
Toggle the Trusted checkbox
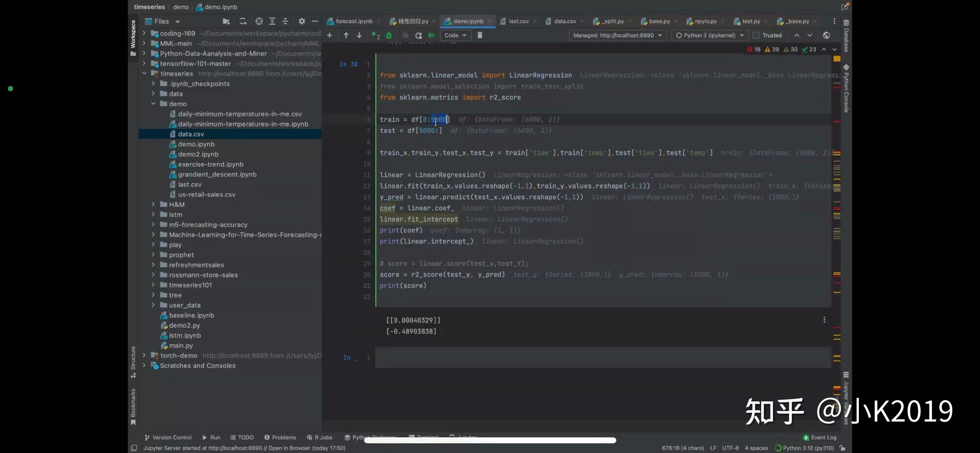click(756, 35)
